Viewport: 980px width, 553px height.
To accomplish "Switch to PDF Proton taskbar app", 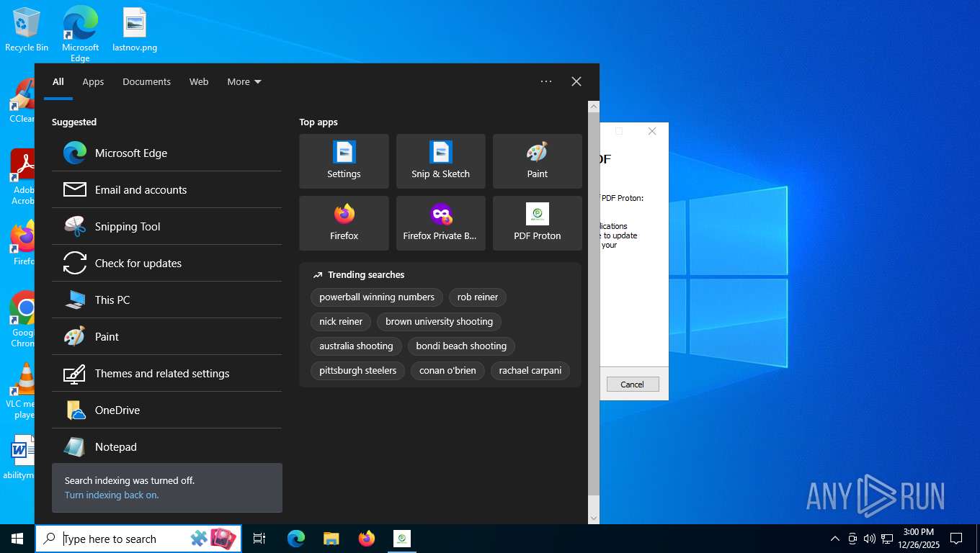I will [402, 539].
